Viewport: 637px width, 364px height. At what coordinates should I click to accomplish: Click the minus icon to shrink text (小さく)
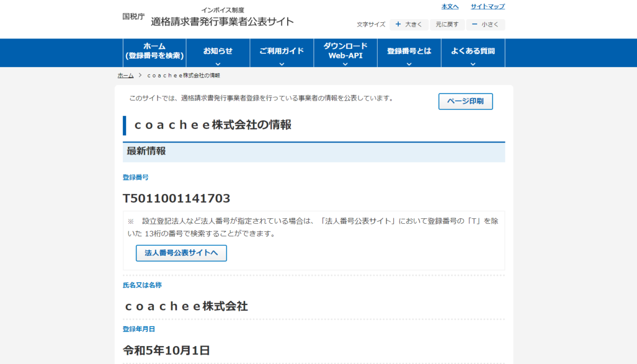click(474, 24)
